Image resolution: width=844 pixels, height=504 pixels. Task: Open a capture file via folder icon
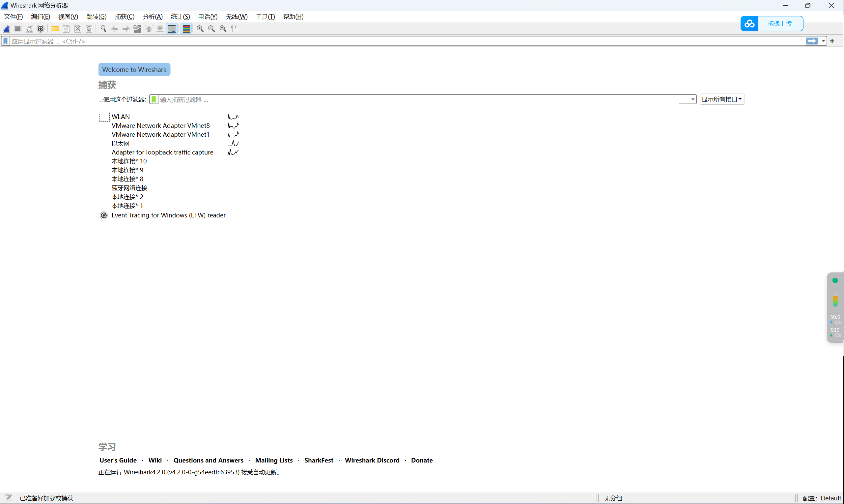tap(55, 29)
